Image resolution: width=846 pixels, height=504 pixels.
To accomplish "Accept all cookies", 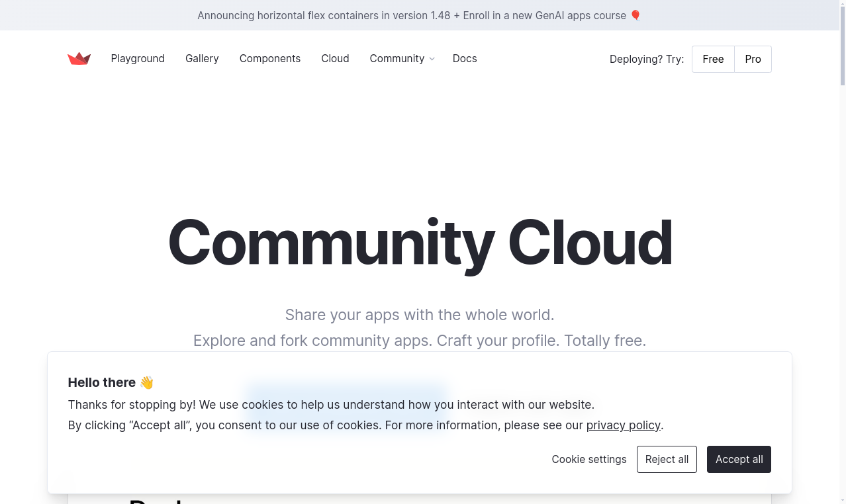I will pyautogui.click(x=739, y=459).
